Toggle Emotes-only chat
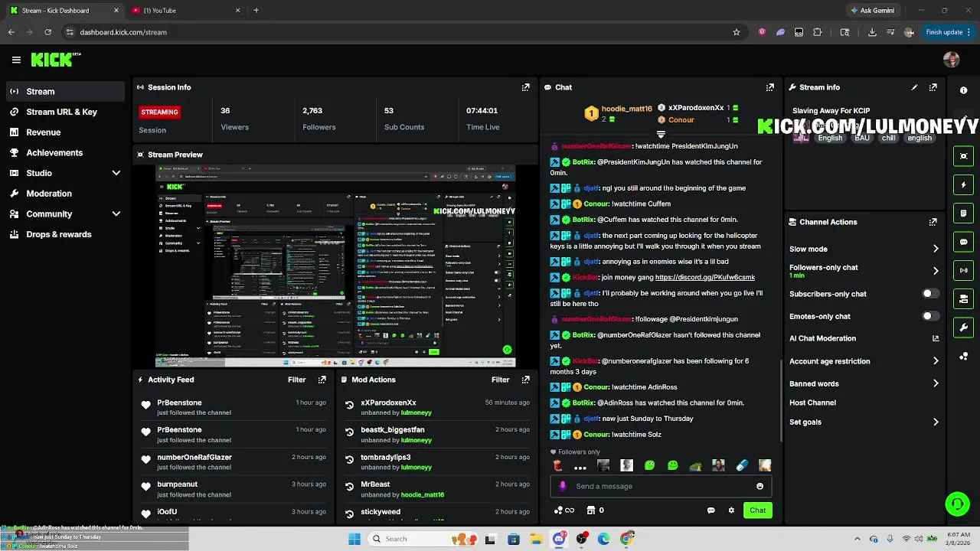This screenshot has height=551, width=980. point(930,316)
